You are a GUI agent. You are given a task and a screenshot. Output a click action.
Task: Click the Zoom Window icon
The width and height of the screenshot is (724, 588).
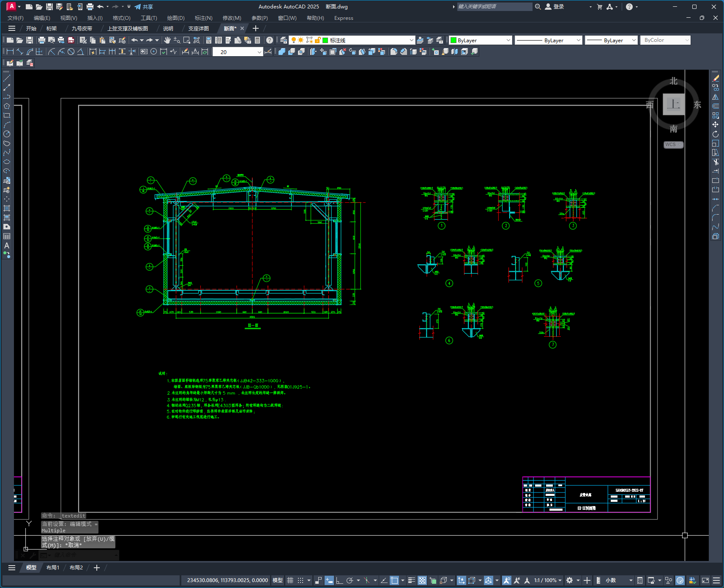187,40
